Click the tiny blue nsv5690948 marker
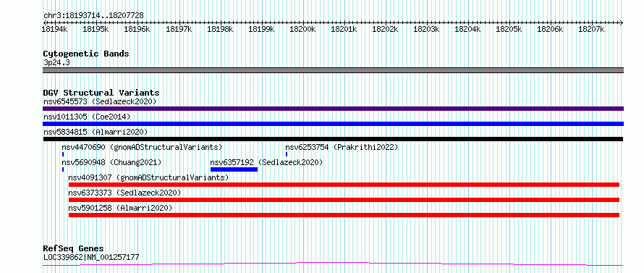Image resolution: width=644 pixels, height=273 pixels. tap(63, 169)
